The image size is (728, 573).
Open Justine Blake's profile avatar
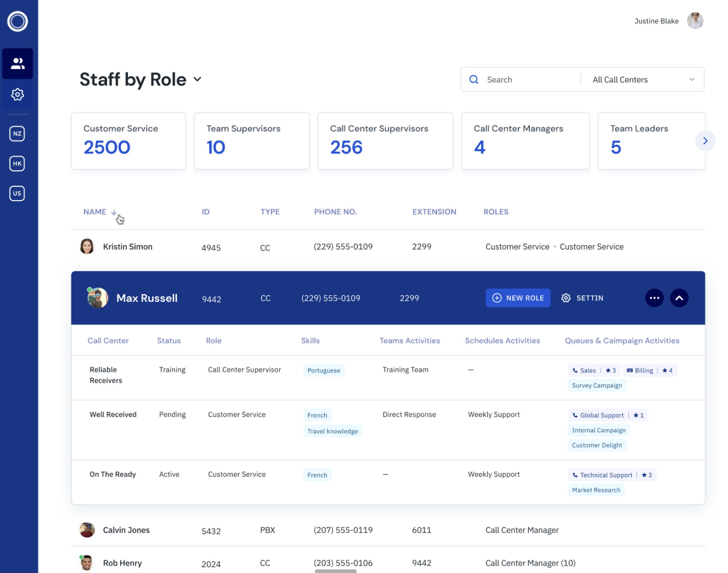coord(695,21)
